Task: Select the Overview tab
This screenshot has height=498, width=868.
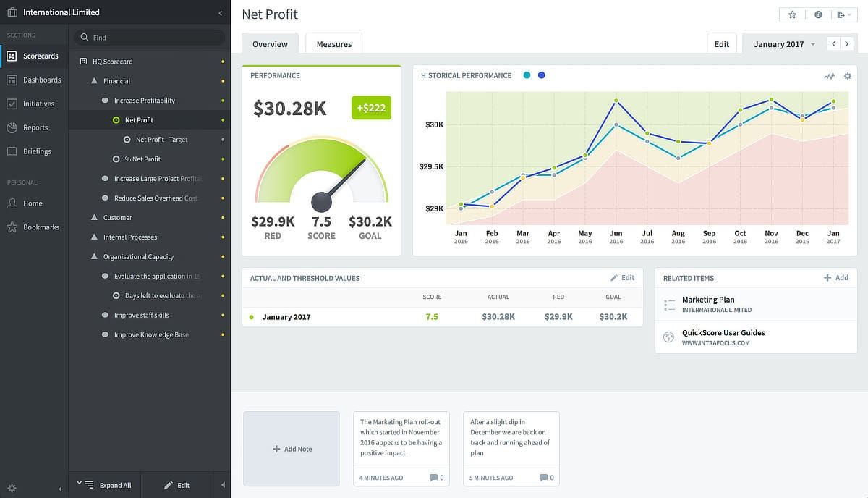Action: point(270,44)
